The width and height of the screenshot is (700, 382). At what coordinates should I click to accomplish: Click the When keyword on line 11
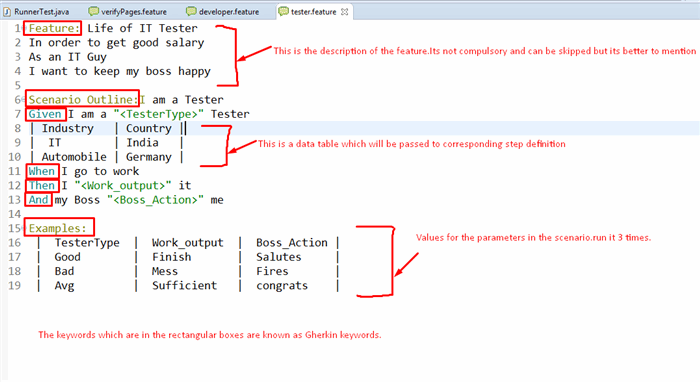[42, 171]
